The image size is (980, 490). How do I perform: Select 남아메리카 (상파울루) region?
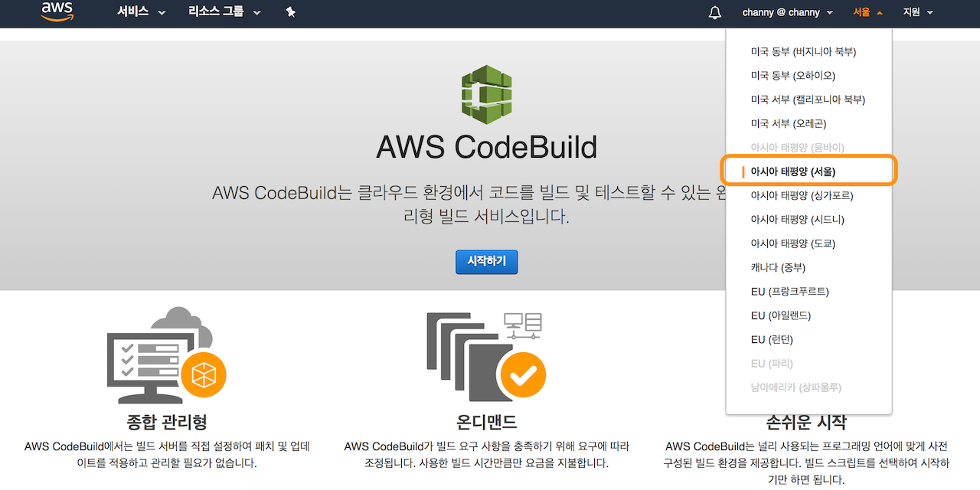click(x=796, y=387)
